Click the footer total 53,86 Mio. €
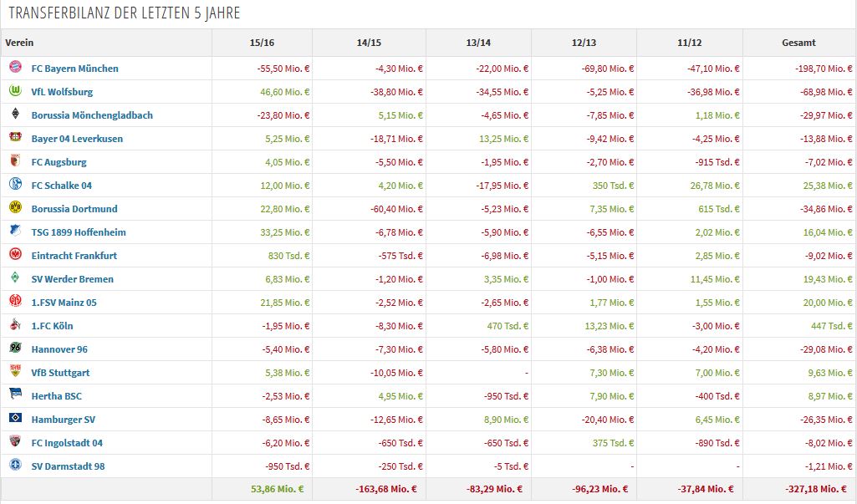Image resolution: width=857 pixels, height=504 pixels. (x=277, y=489)
